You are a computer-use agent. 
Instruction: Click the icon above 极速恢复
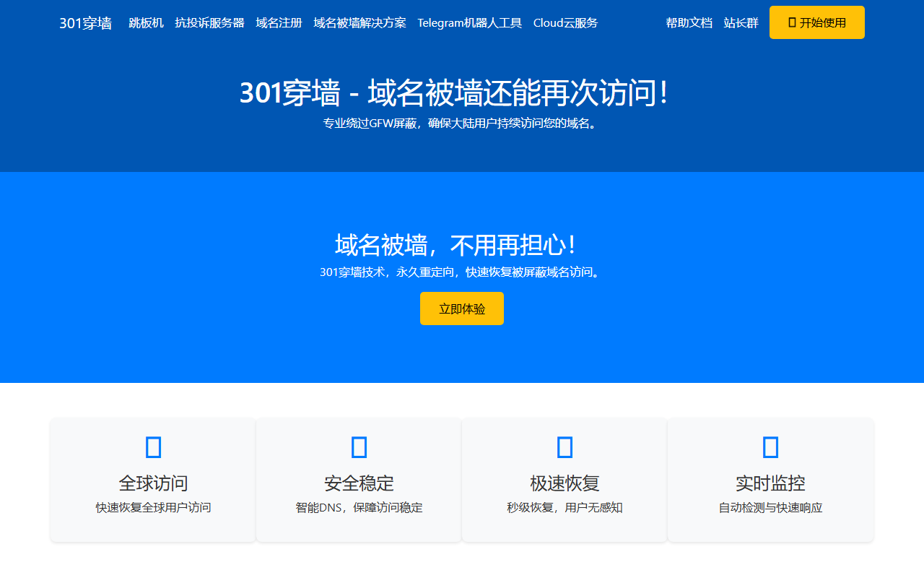coord(565,447)
